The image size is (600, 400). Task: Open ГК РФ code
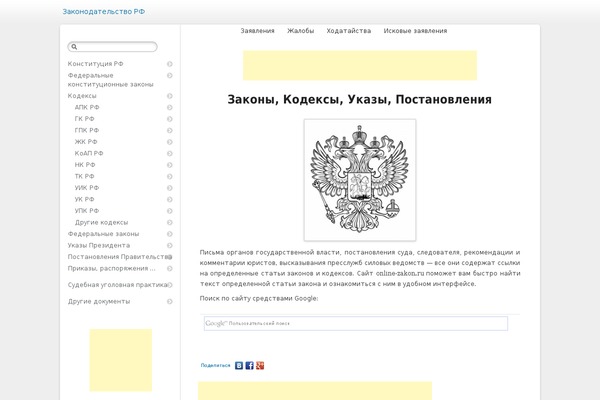pos(84,119)
